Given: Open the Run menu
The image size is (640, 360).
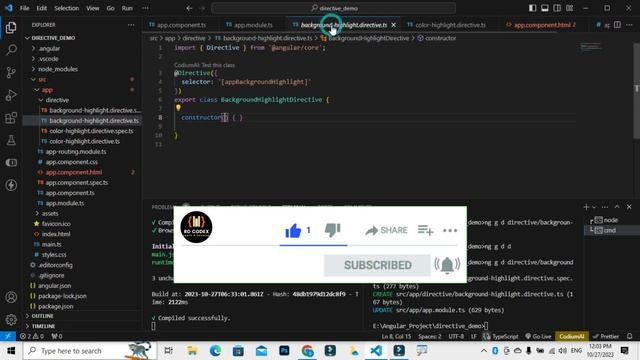Looking at the screenshot, I should [x=127, y=8].
